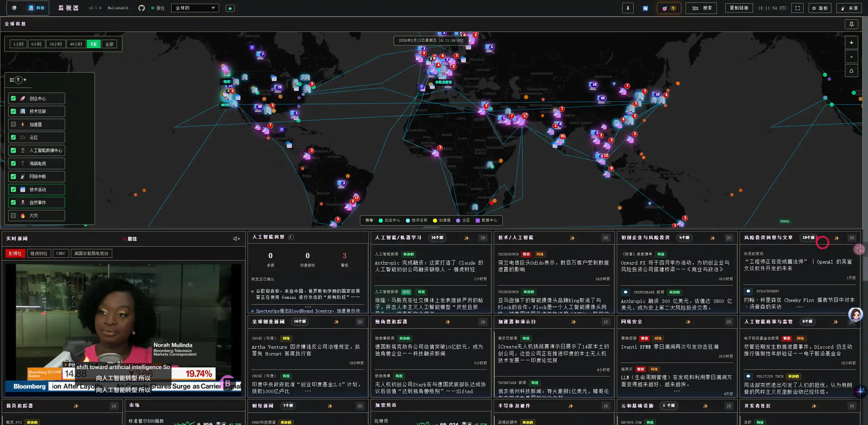Viewport: 868px width, 425px height.
Task: Open the 搜索 search button
Action: click(x=701, y=8)
